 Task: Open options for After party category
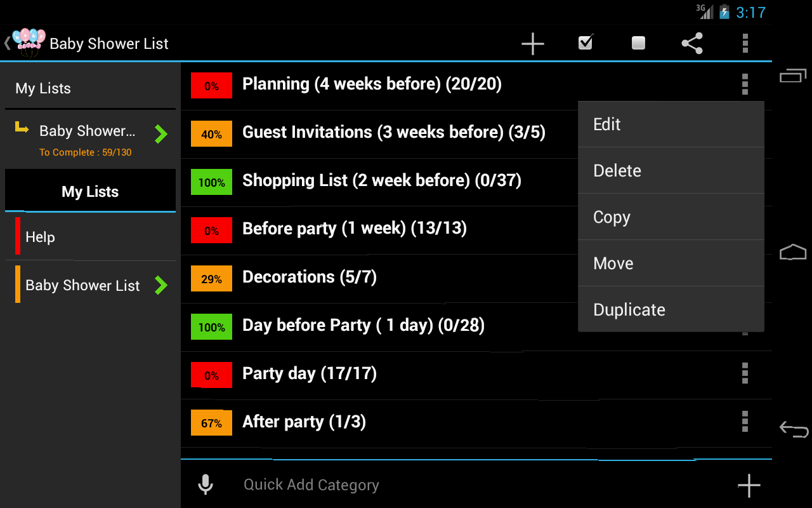click(x=745, y=422)
